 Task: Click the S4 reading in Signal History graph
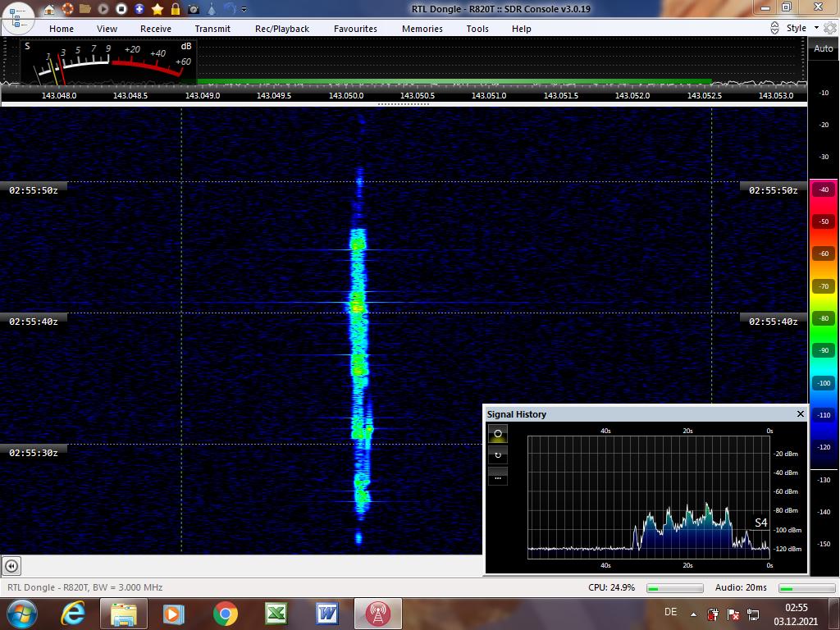tap(760, 523)
